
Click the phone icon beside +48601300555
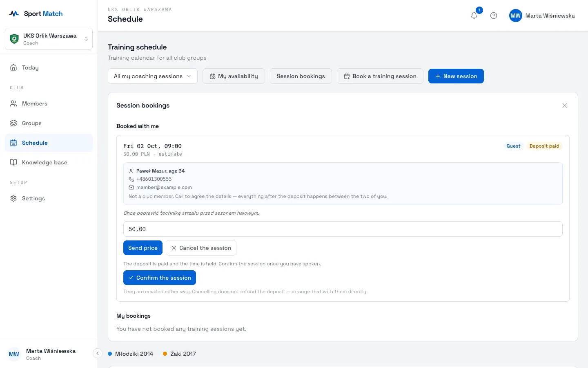(x=131, y=179)
